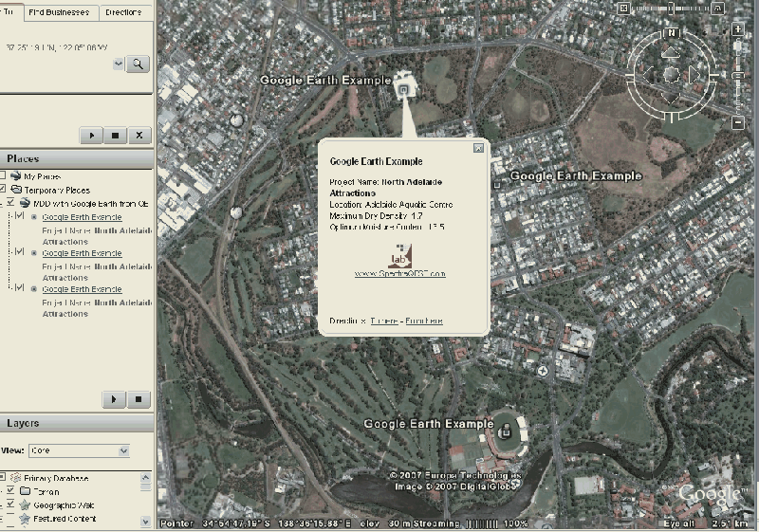
Task: Clear search results with the X button
Action: [139, 136]
